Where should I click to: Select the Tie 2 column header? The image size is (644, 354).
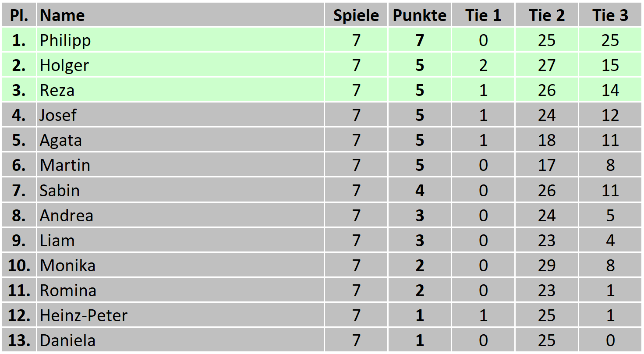(546, 15)
